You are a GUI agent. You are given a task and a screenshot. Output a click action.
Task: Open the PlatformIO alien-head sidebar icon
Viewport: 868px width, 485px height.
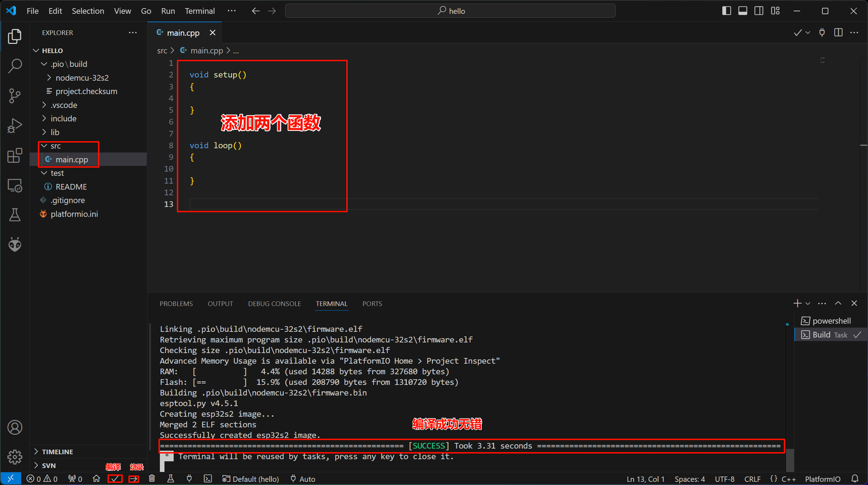click(x=15, y=244)
